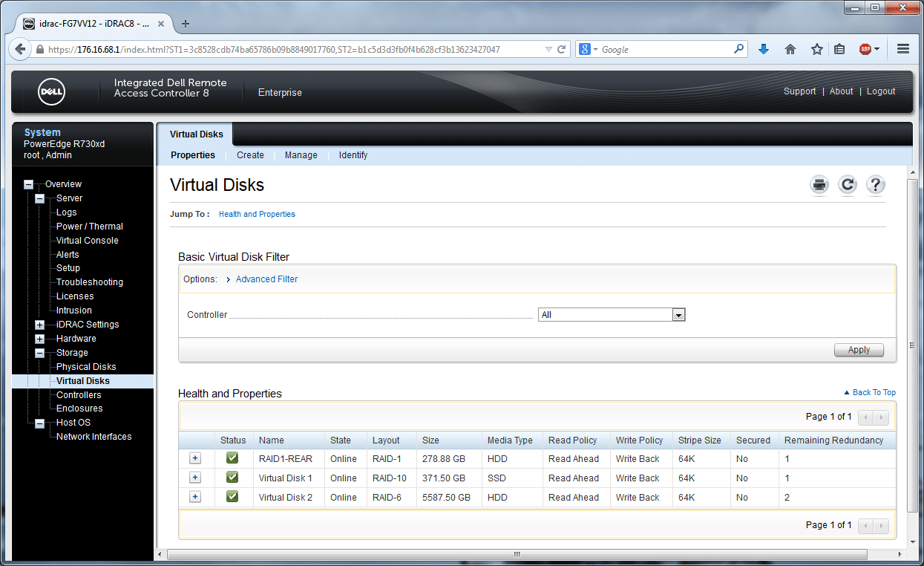Switch to the Create subtab
The width and height of the screenshot is (924, 566).
click(x=250, y=155)
